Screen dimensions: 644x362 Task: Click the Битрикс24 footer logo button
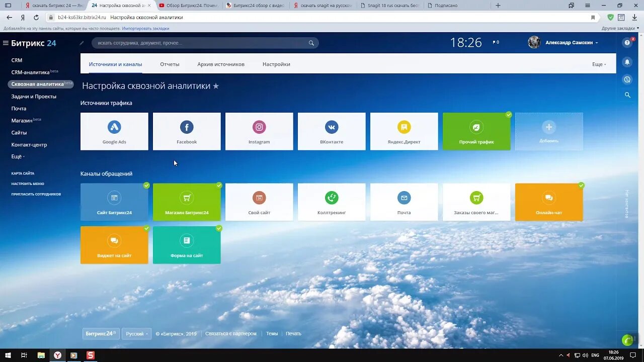[x=101, y=334]
